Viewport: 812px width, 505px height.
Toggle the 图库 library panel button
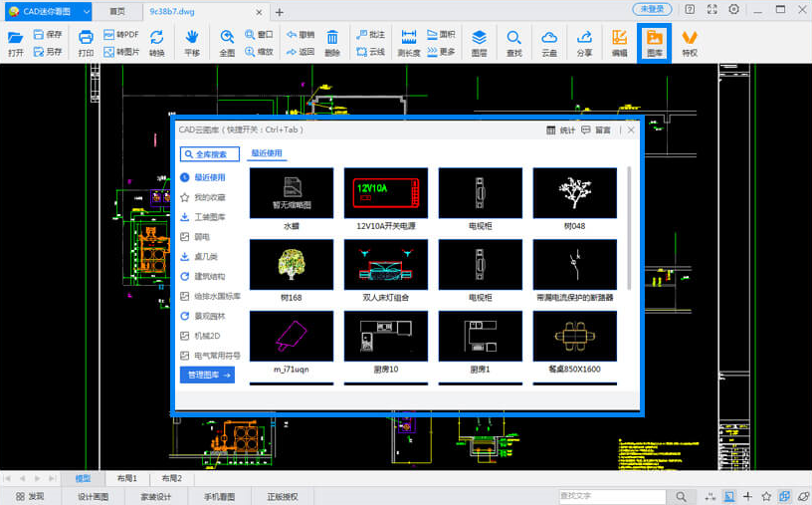654,42
